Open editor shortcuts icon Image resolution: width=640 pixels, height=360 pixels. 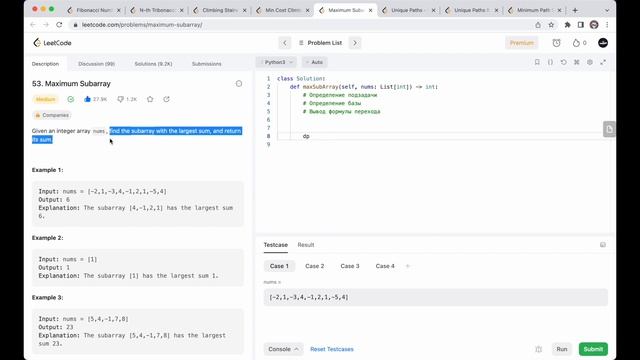(576, 62)
